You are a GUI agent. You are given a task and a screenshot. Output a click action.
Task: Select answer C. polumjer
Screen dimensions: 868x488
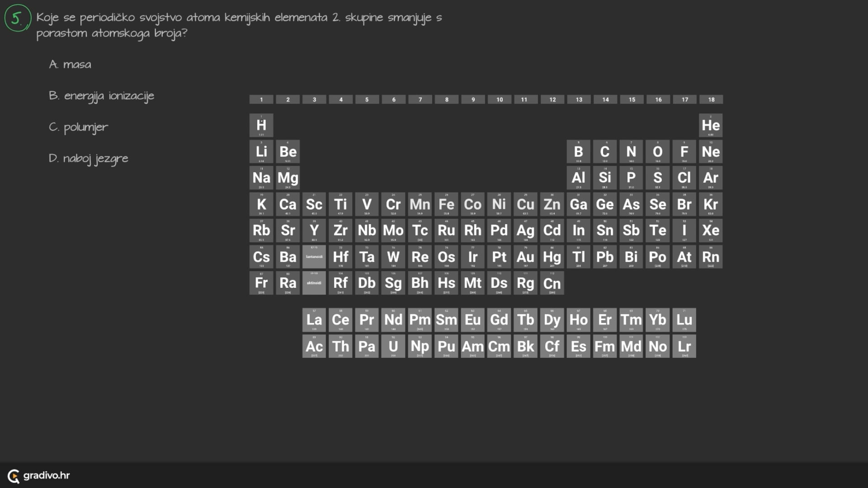(x=79, y=127)
